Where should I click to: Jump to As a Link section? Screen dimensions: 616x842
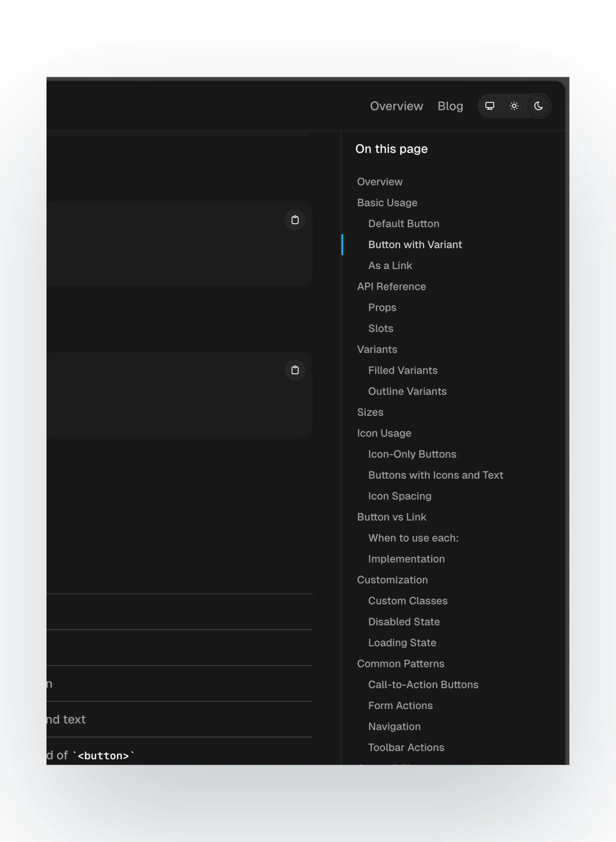(x=390, y=266)
